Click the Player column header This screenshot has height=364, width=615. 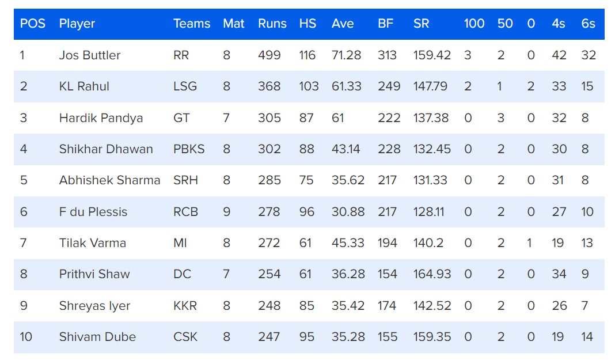click(77, 24)
